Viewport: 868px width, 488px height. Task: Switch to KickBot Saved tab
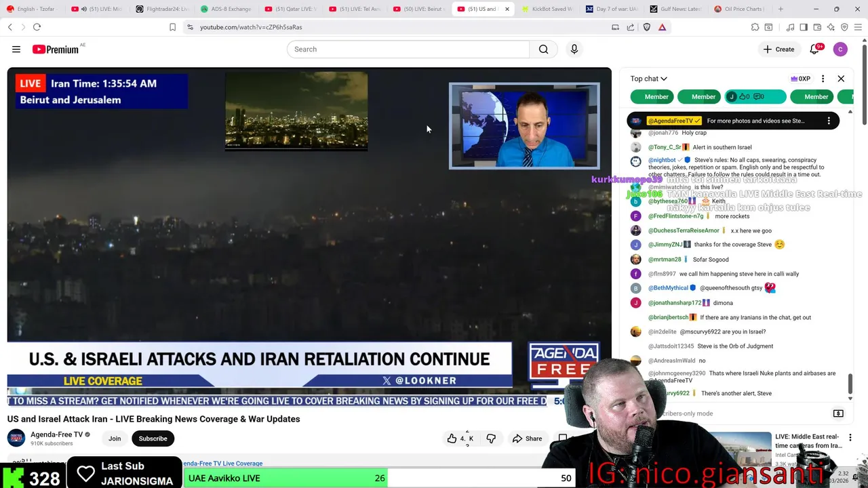click(x=548, y=9)
